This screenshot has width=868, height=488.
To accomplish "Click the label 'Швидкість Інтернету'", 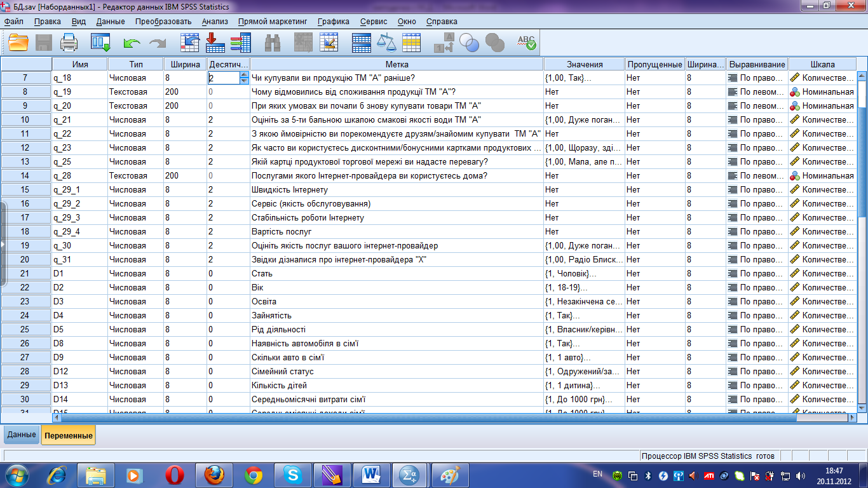I will tap(290, 189).
